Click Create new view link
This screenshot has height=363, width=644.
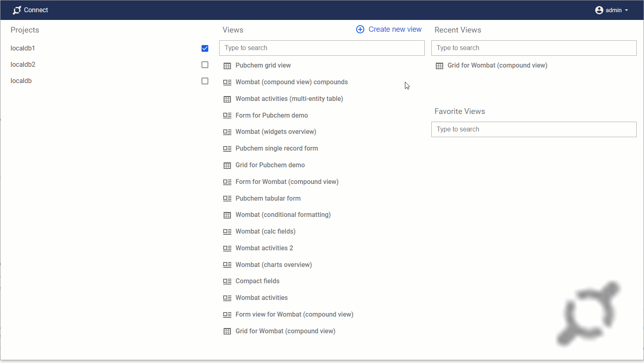[395, 29]
